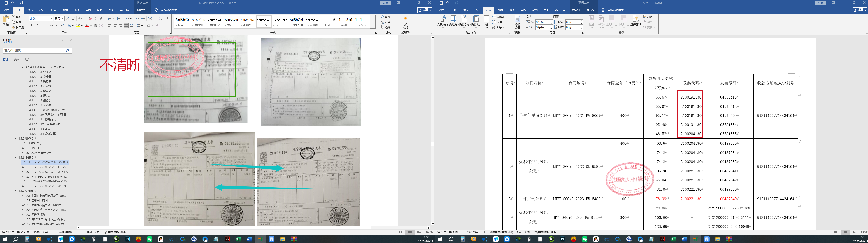The height and width of the screenshot is (243, 868).
Task: Toggle Italic formatting
Action: point(37,26)
